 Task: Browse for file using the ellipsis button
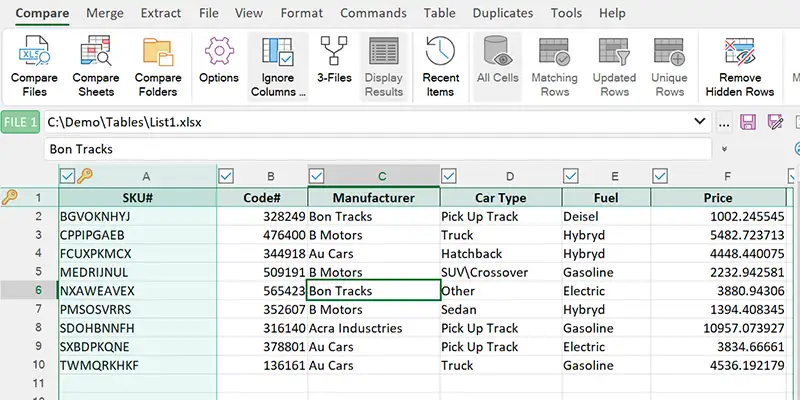click(x=723, y=123)
